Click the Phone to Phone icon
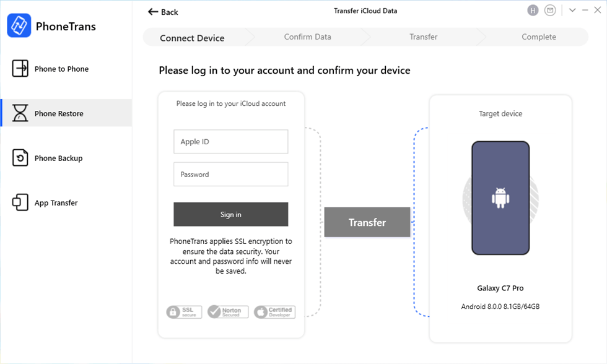The image size is (607, 364). tap(20, 69)
